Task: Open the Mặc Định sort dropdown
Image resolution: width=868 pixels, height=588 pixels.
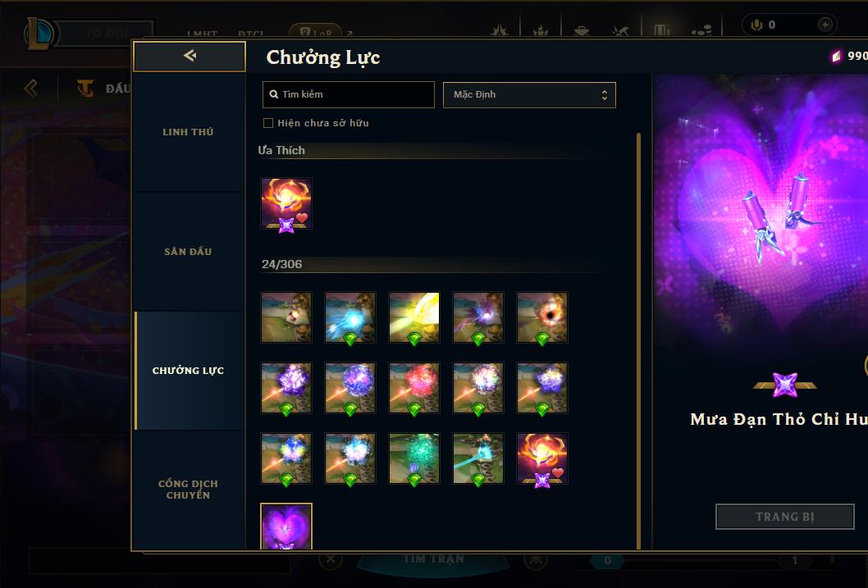Action: click(x=529, y=94)
